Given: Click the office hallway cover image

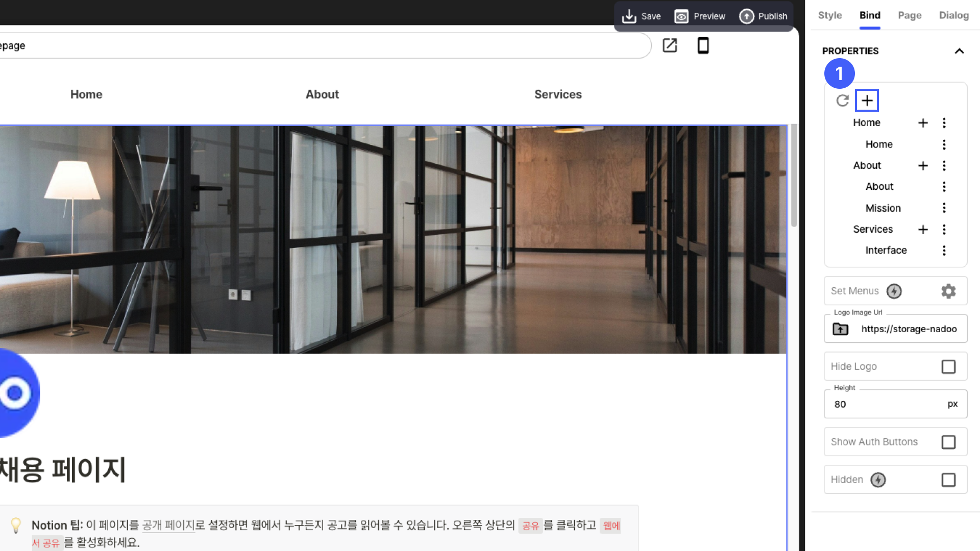Looking at the screenshot, I should 393,240.
